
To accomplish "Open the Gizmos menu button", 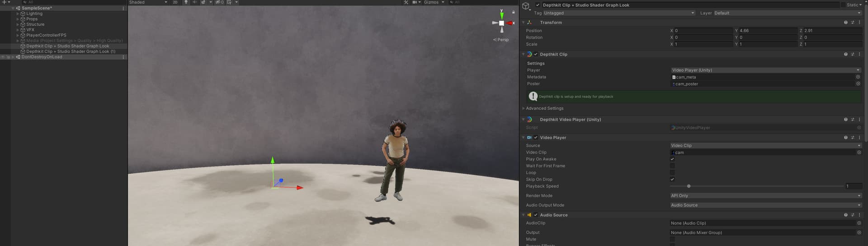I will click(431, 2).
